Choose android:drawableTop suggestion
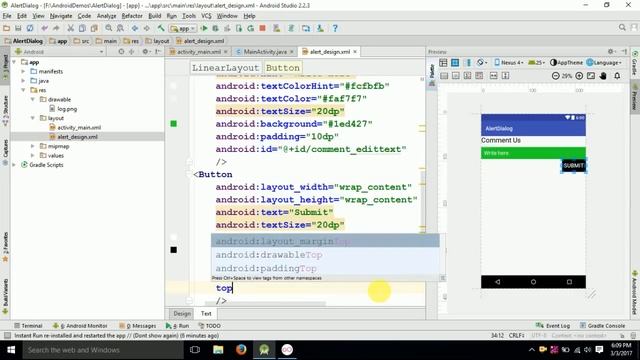The image size is (640, 360). [325, 255]
